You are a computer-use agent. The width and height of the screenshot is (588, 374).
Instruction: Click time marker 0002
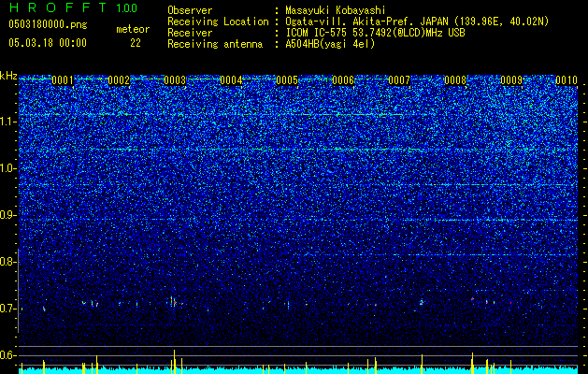click(119, 80)
